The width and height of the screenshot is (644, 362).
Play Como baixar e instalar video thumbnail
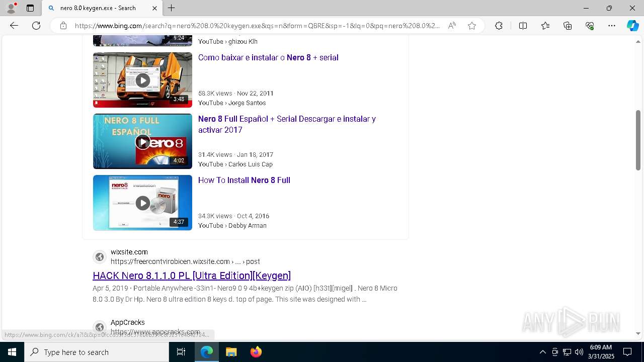pyautogui.click(x=142, y=80)
